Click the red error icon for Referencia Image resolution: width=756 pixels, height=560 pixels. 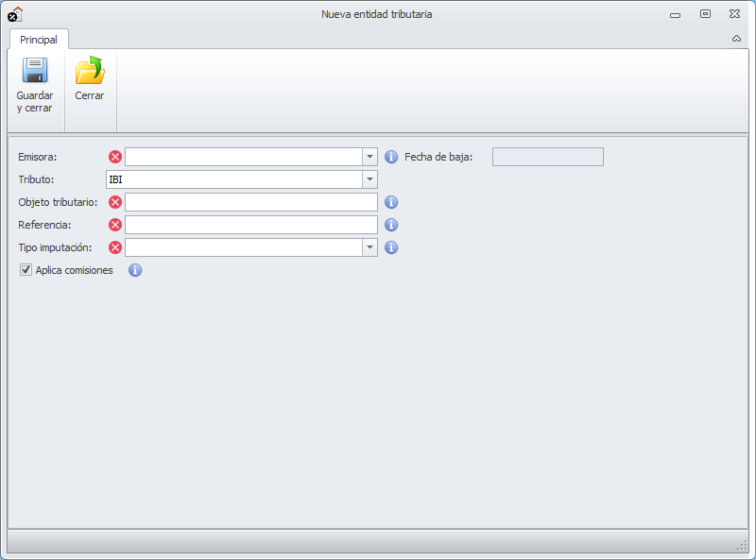(115, 225)
